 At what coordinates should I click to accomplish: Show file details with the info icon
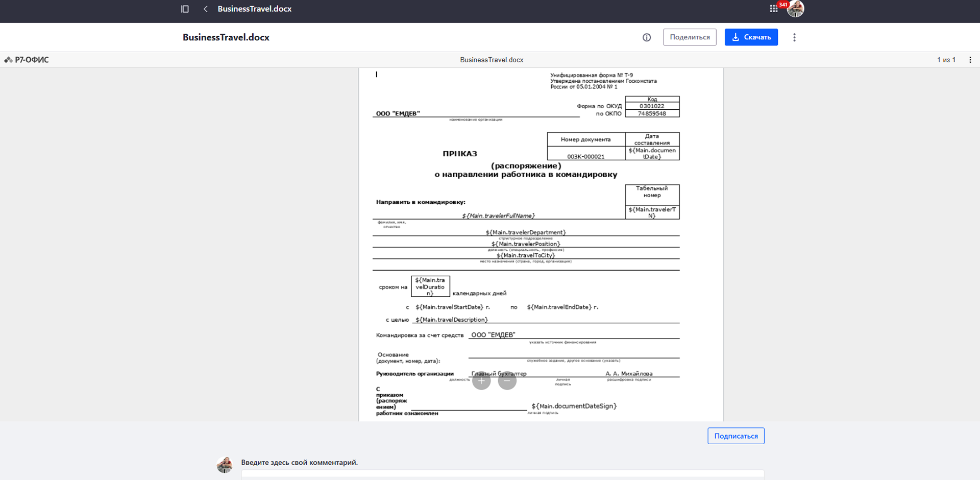[x=647, y=37]
